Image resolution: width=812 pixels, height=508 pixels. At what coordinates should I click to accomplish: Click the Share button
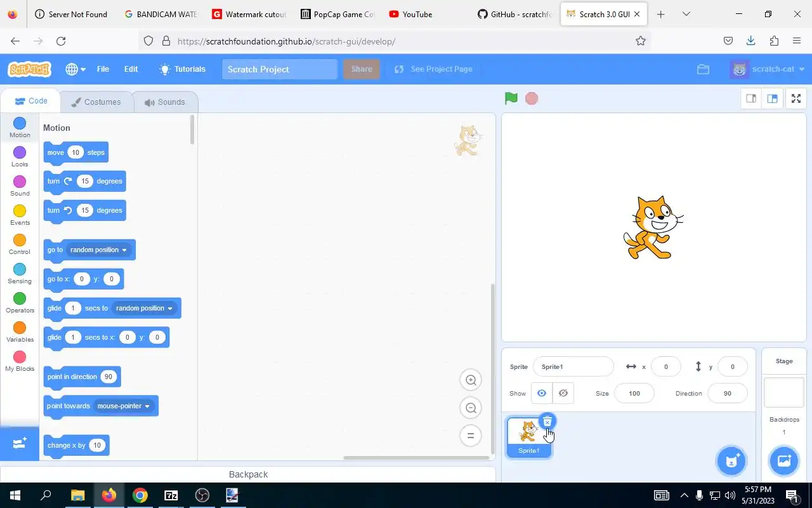362,69
